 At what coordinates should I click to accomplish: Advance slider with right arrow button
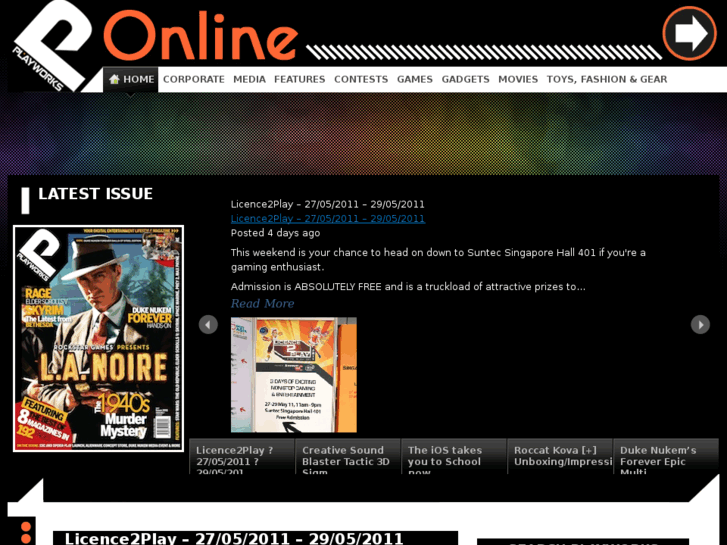700,324
